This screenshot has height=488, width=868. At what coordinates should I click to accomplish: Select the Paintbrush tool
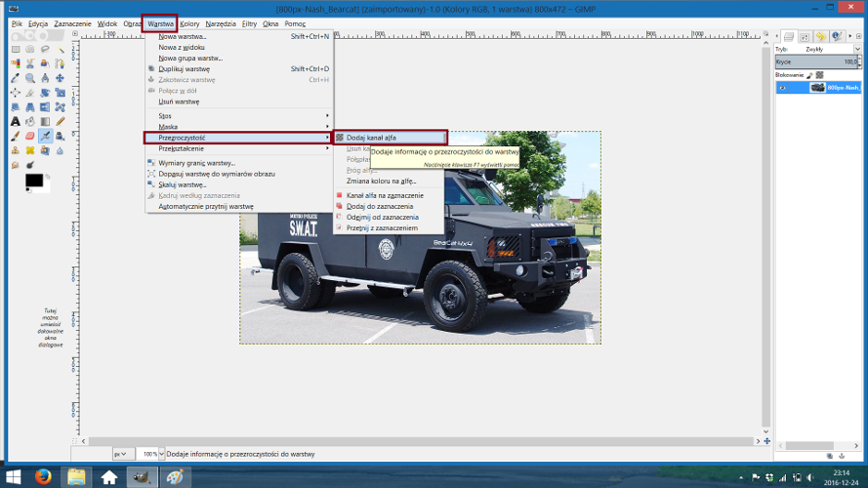pyautogui.click(x=16, y=136)
